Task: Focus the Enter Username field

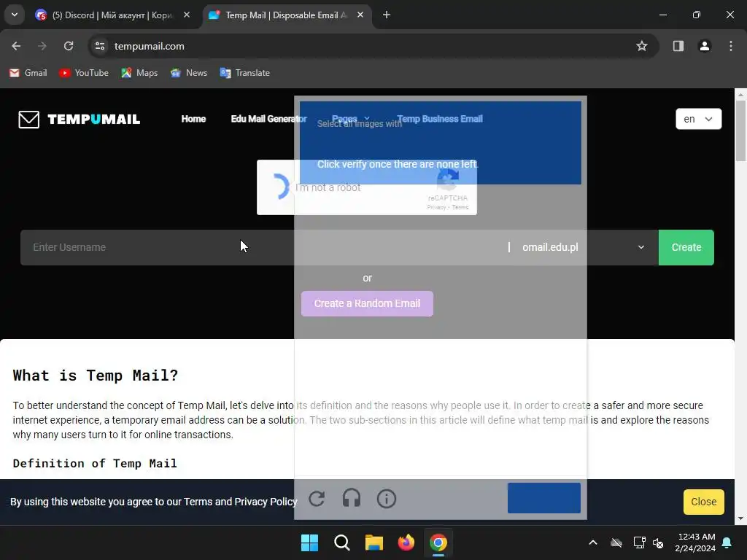Action: coord(262,248)
